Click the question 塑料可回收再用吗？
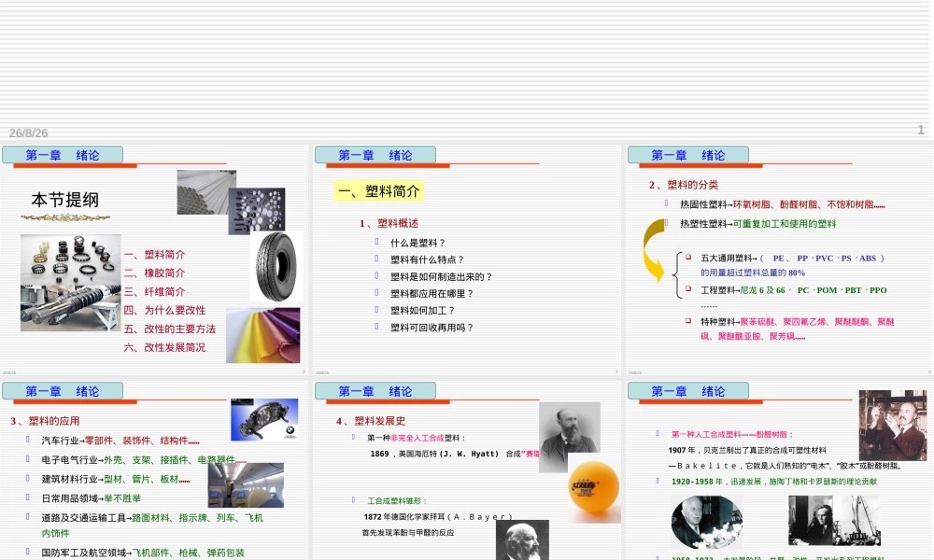934x560 pixels. point(432,328)
